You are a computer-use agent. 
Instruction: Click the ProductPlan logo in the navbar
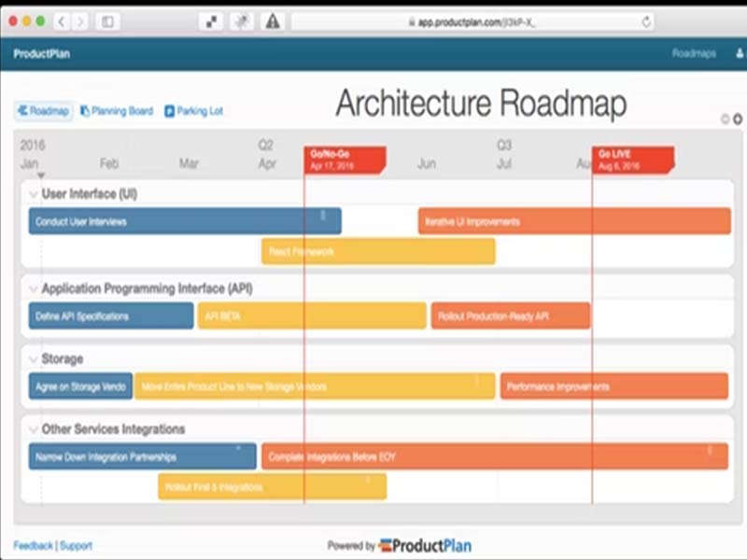[x=44, y=54]
